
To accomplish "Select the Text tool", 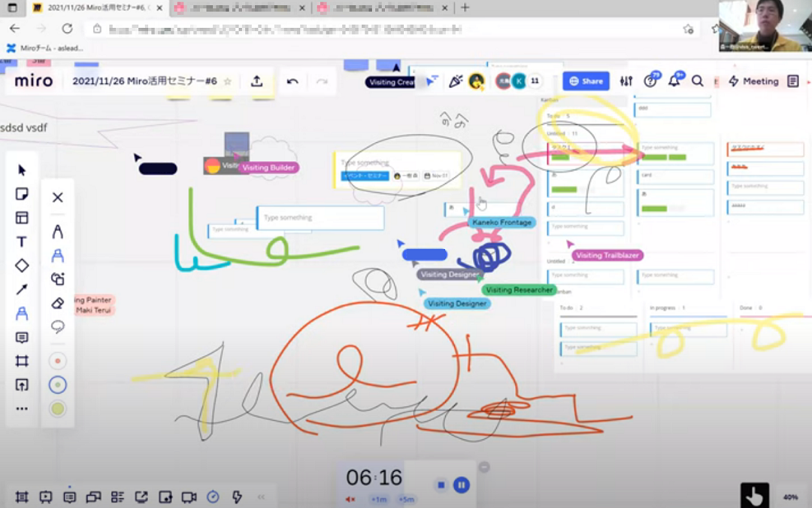I will coord(22,242).
